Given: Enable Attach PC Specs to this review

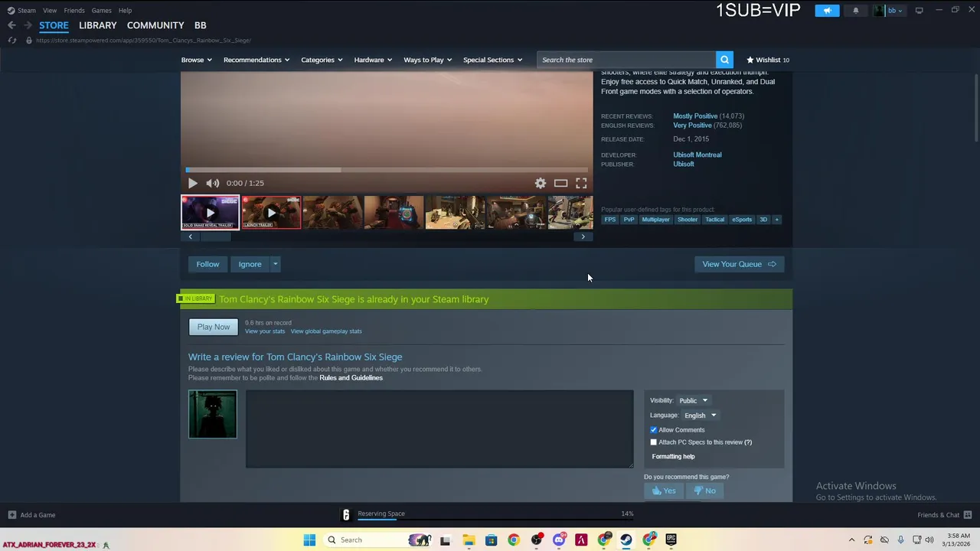Looking at the screenshot, I should point(653,442).
